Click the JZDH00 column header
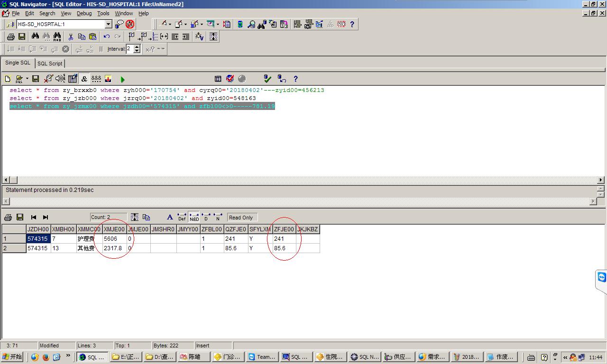The image size is (607, 364). 38,229
